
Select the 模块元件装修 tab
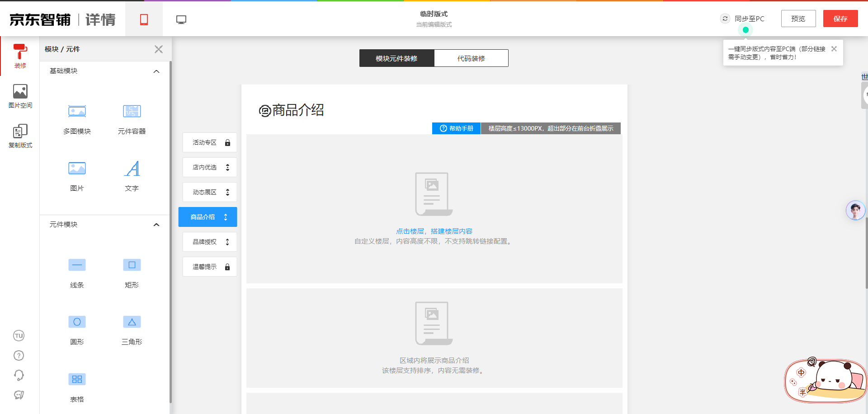(x=396, y=58)
